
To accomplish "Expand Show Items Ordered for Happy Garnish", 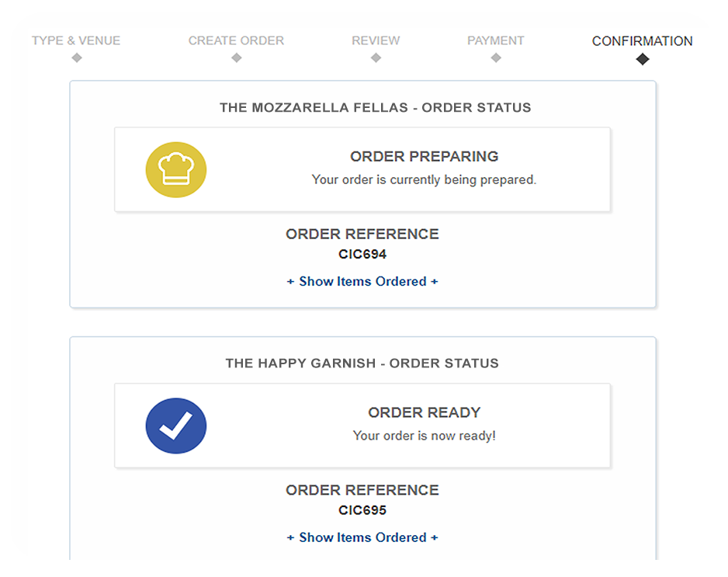I will coord(362,537).
